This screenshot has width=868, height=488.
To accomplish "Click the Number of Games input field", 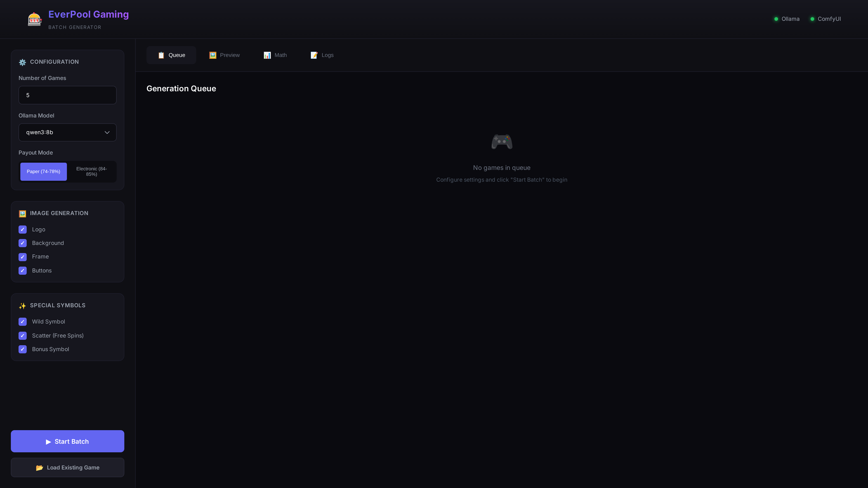I will [67, 95].
